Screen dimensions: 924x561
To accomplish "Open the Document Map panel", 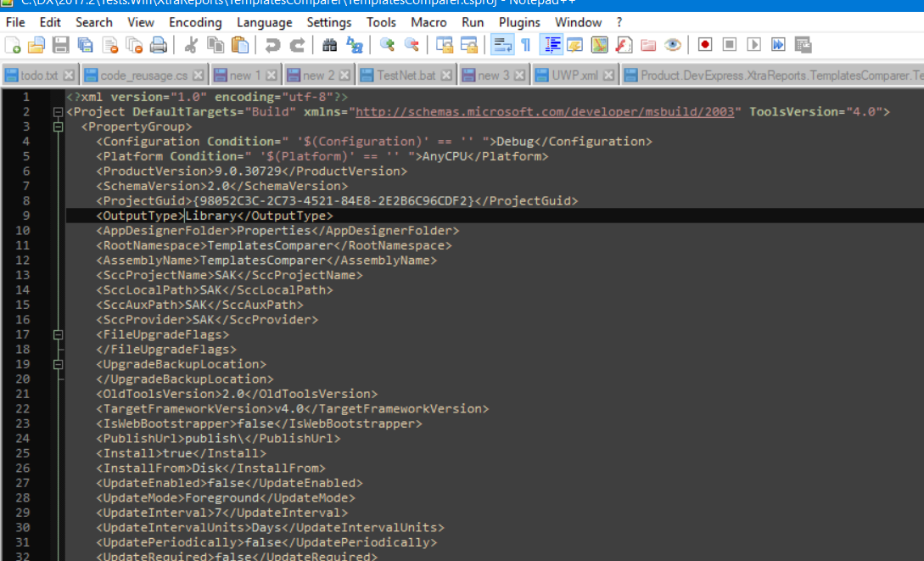I will (599, 44).
